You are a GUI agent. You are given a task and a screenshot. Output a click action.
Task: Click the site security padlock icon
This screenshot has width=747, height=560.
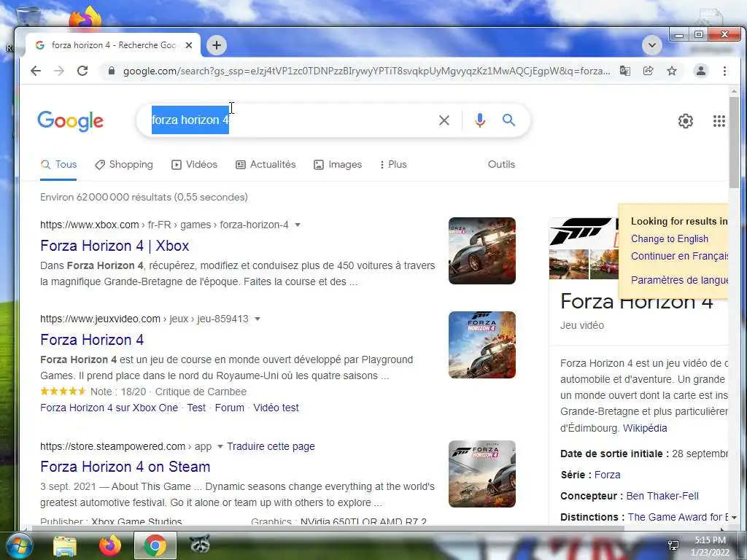click(x=112, y=71)
